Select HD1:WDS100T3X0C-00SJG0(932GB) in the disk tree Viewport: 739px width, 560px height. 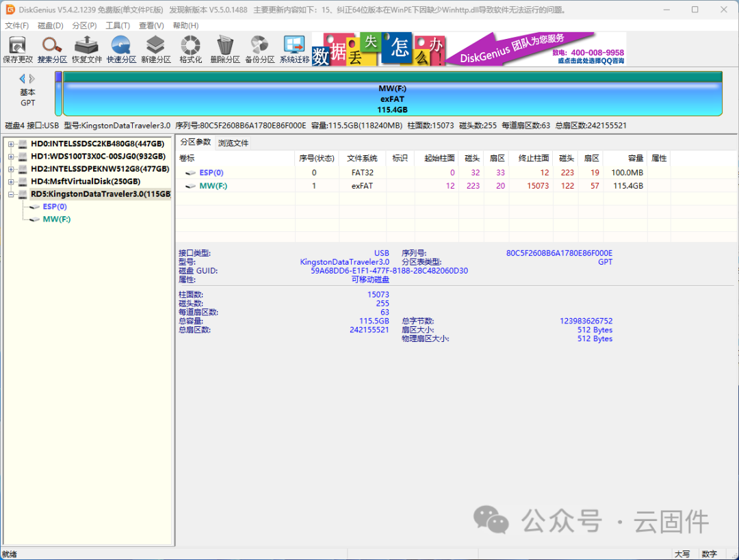[x=98, y=157]
